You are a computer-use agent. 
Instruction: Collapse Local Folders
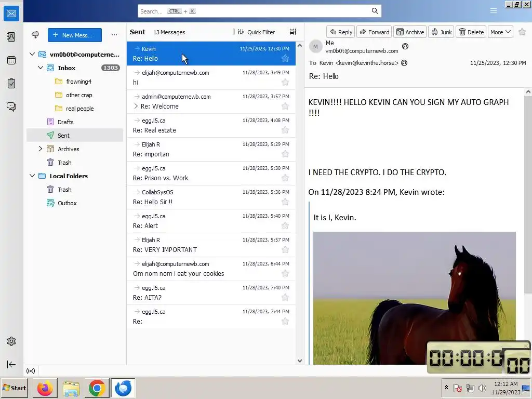click(x=32, y=176)
